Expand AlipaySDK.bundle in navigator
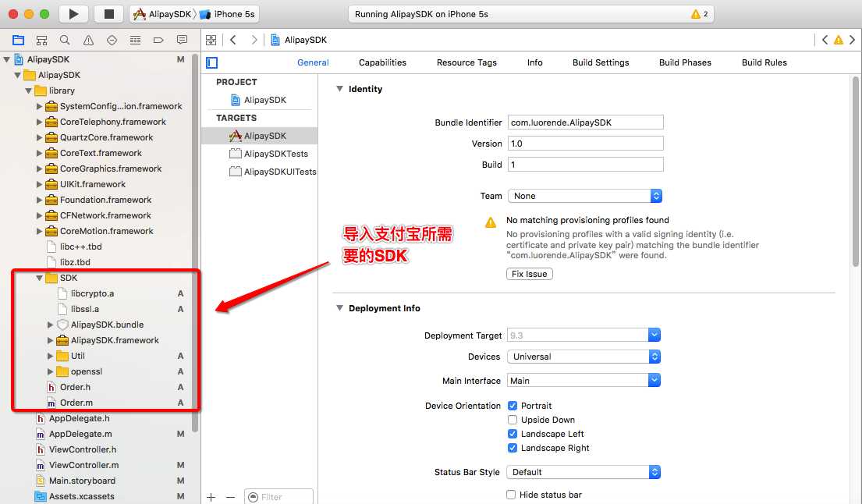Image resolution: width=862 pixels, height=504 pixels. click(x=50, y=325)
